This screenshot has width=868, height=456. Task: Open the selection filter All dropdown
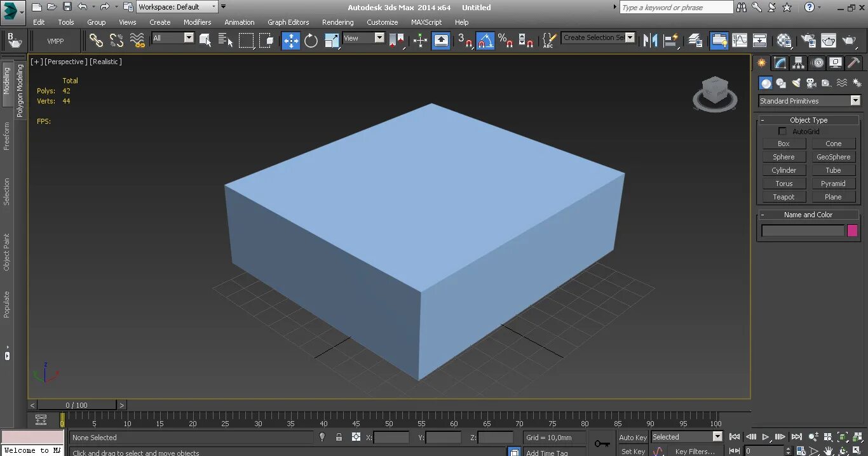pyautogui.click(x=173, y=38)
